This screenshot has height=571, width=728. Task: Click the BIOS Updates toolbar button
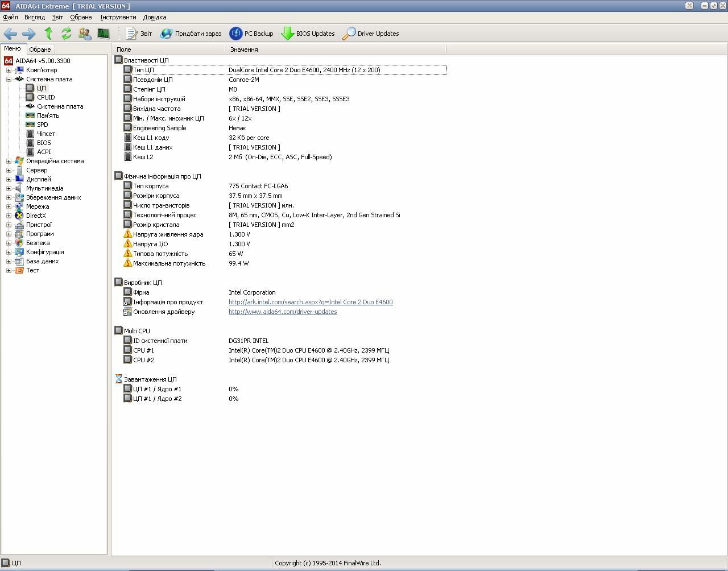pos(308,34)
